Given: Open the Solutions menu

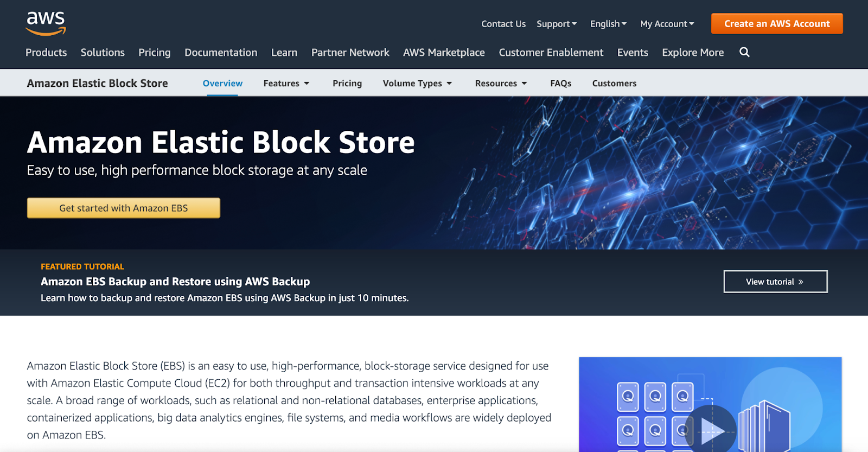Looking at the screenshot, I should click(103, 53).
